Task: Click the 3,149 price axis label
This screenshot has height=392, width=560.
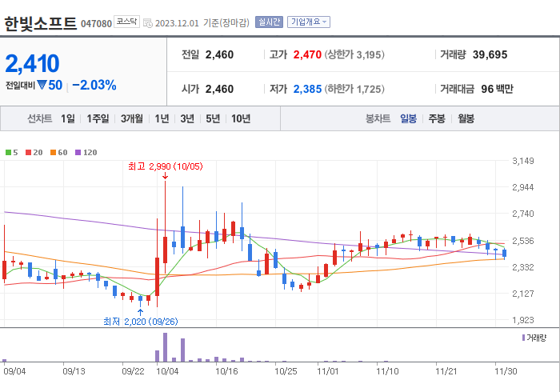Action: tap(523, 161)
